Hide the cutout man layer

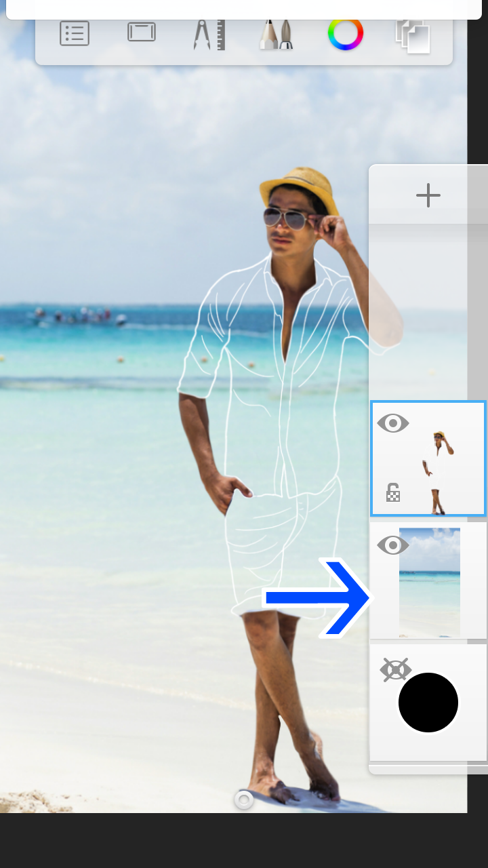coord(393,424)
